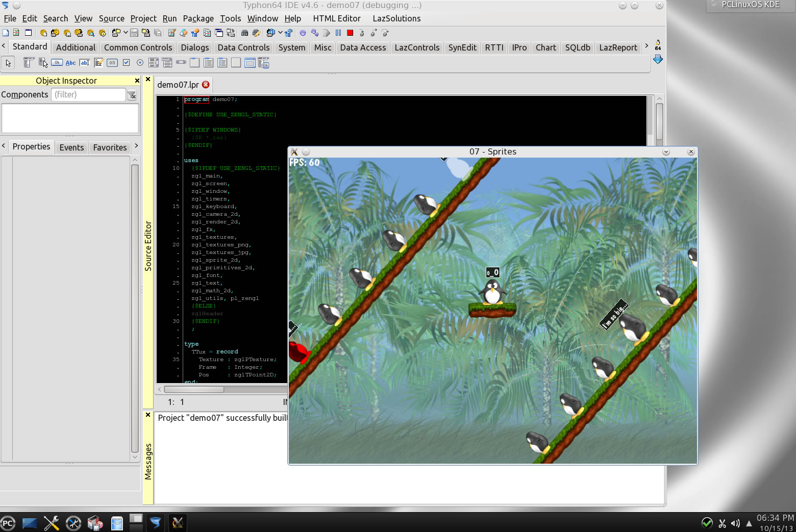Switch to the Events tab

click(x=71, y=147)
